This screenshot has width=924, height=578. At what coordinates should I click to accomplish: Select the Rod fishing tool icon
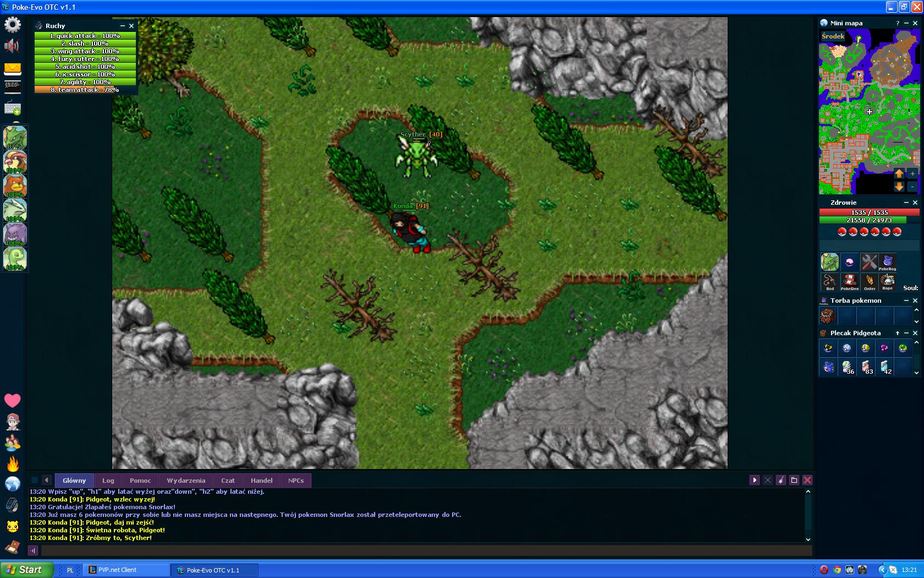pyautogui.click(x=829, y=281)
